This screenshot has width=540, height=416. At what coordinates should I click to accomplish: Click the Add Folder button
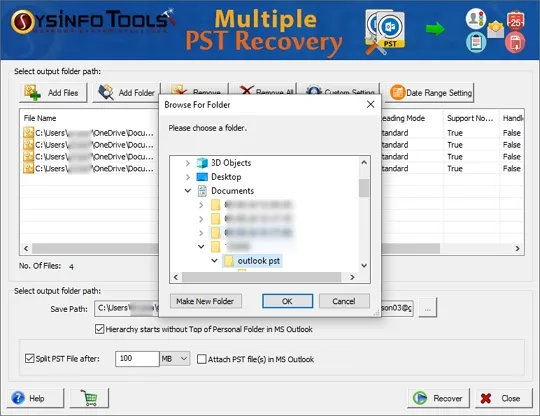pos(126,93)
